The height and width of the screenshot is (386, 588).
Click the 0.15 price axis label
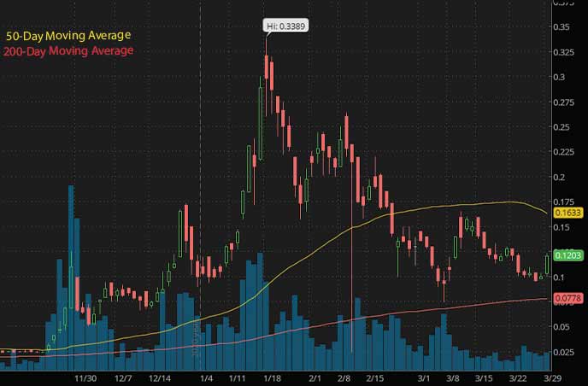pyautogui.click(x=562, y=227)
